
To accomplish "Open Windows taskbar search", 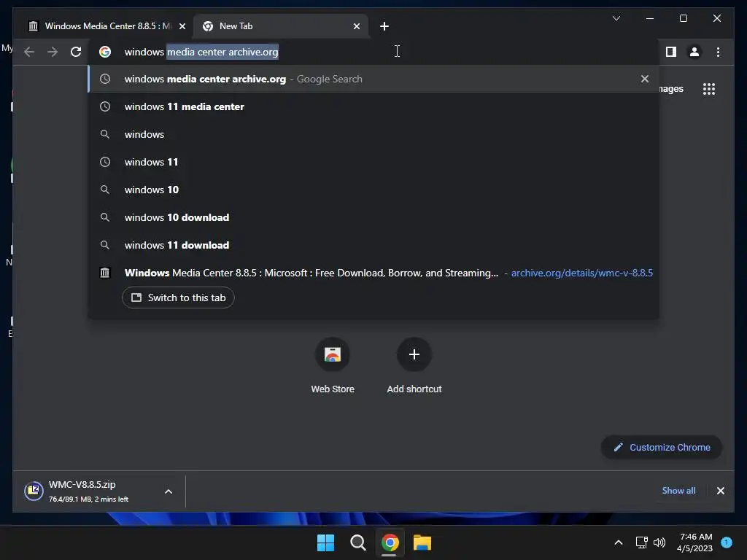I will click(357, 542).
